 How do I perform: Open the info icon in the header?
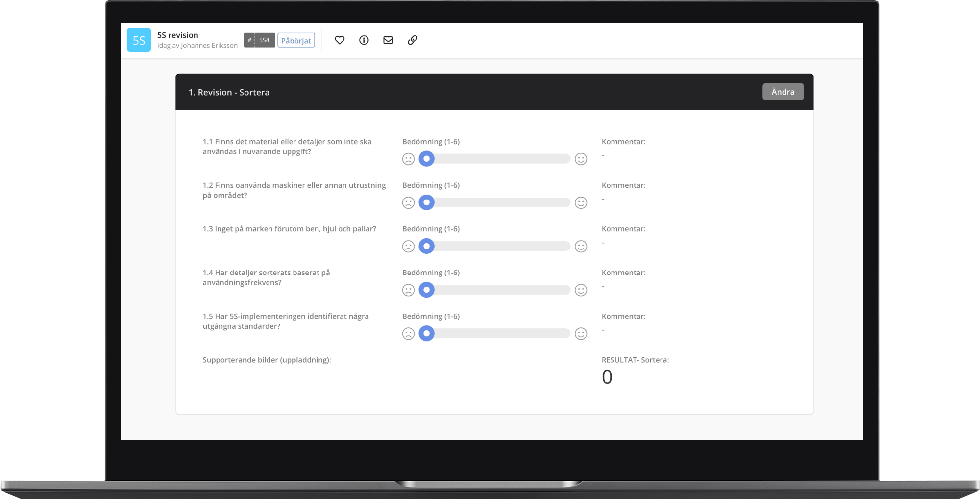click(x=364, y=40)
